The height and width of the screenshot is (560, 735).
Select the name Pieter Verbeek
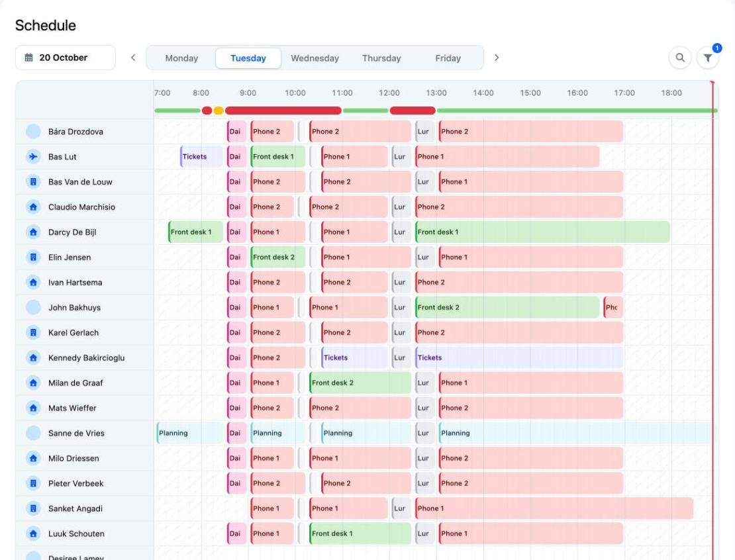[x=76, y=484]
